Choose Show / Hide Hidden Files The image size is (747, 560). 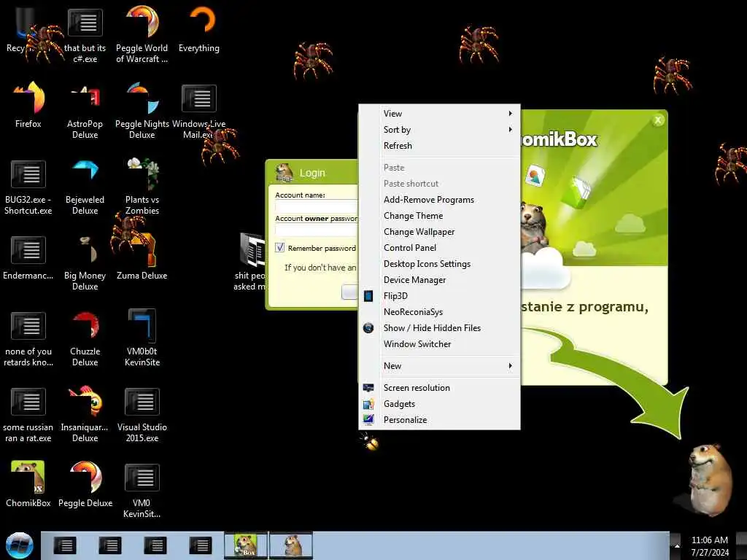point(439,328)
